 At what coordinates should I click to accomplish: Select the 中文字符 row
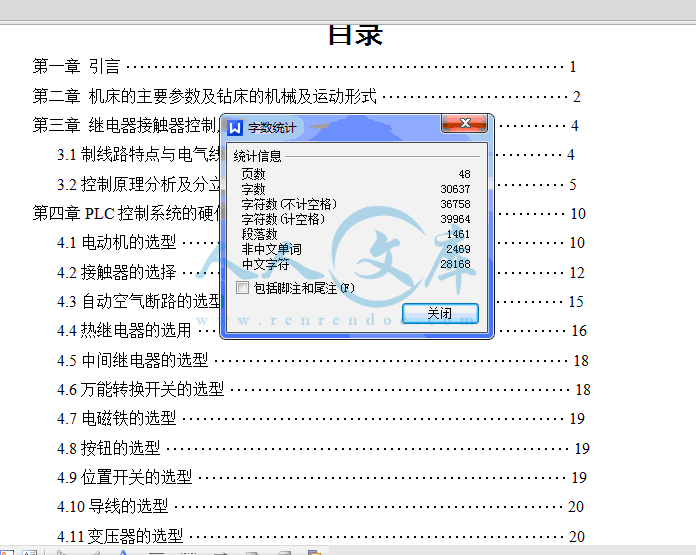tap(356, 264)
